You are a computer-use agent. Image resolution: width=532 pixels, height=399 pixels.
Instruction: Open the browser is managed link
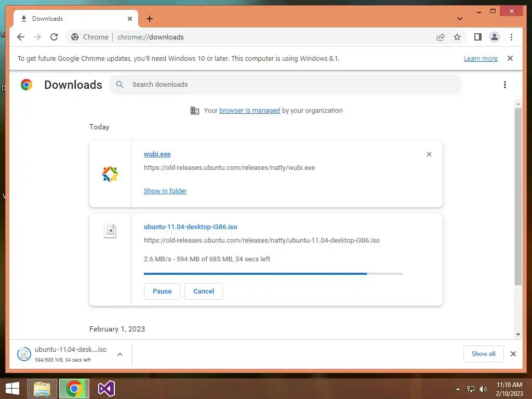(x=250, y=110)
